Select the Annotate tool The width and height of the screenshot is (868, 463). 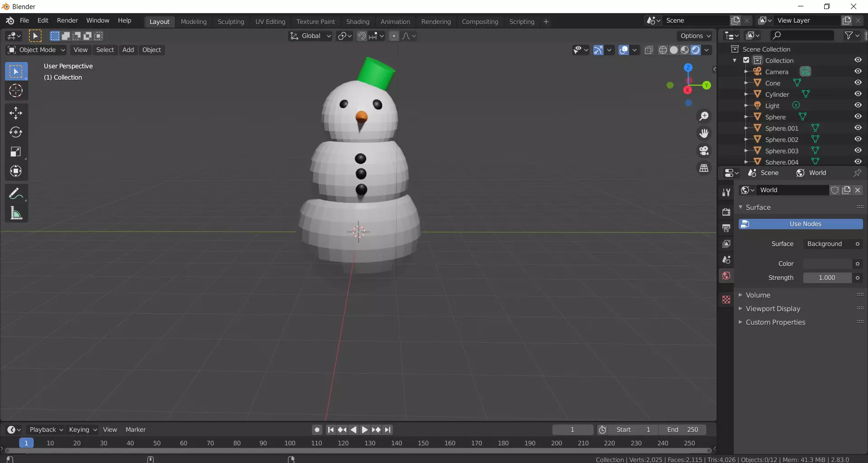[x=16, y=194]
